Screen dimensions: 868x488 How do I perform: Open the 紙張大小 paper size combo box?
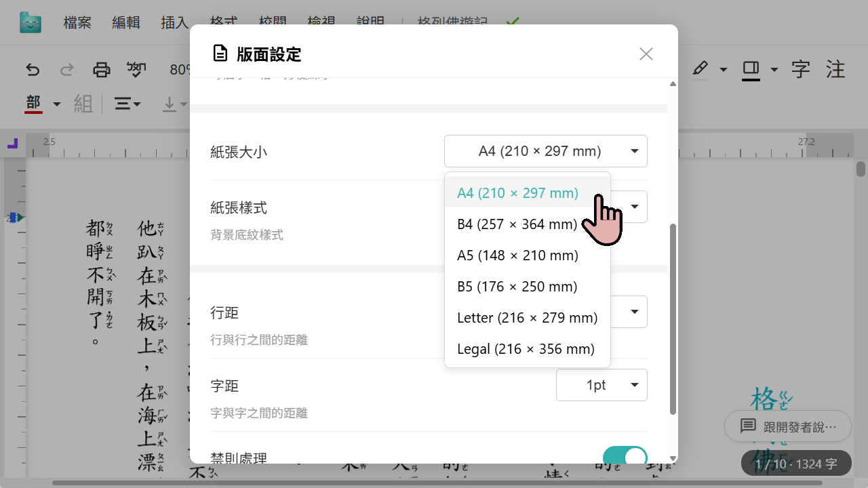click(x=546, y=151)
